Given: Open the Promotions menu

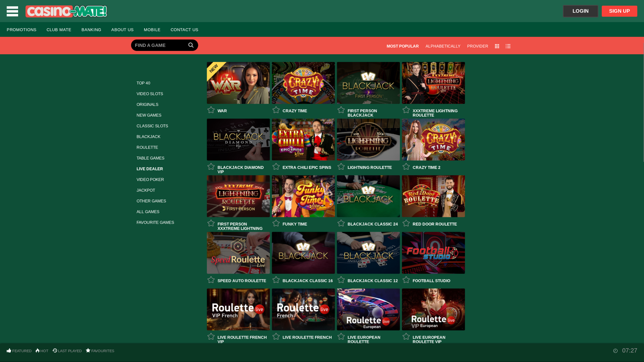Looking at the screenshot, I should [21, 29].
